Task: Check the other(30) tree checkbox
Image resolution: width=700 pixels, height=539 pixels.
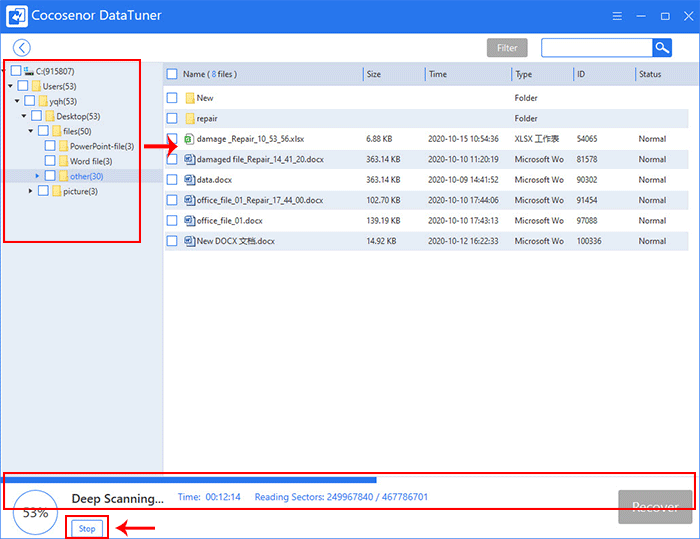Action: 50,176
